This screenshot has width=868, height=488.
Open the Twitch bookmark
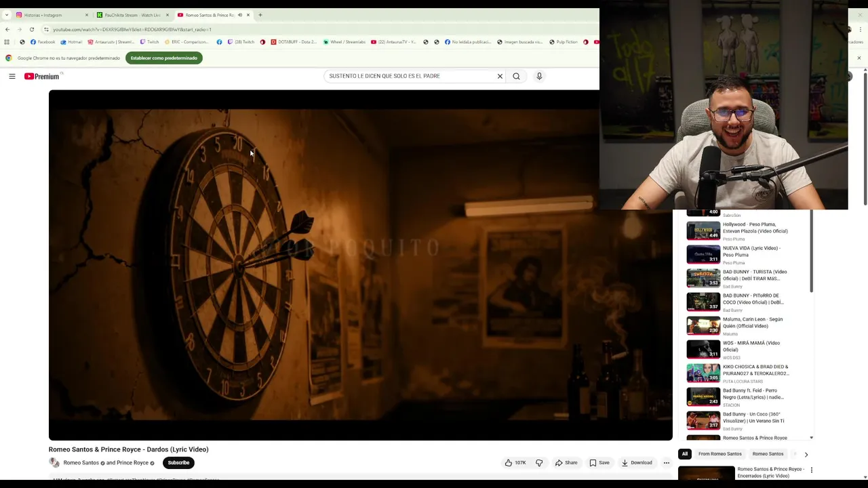pyautogui.click(x=149, y=42)
